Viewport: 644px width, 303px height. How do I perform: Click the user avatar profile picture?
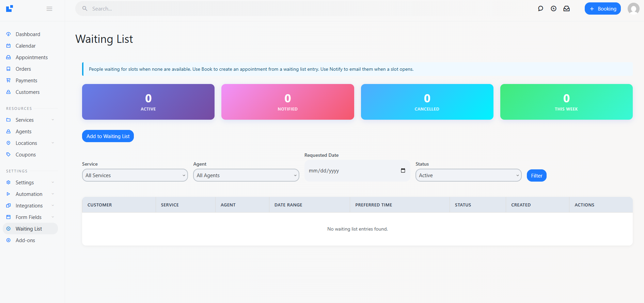[633, 9]
